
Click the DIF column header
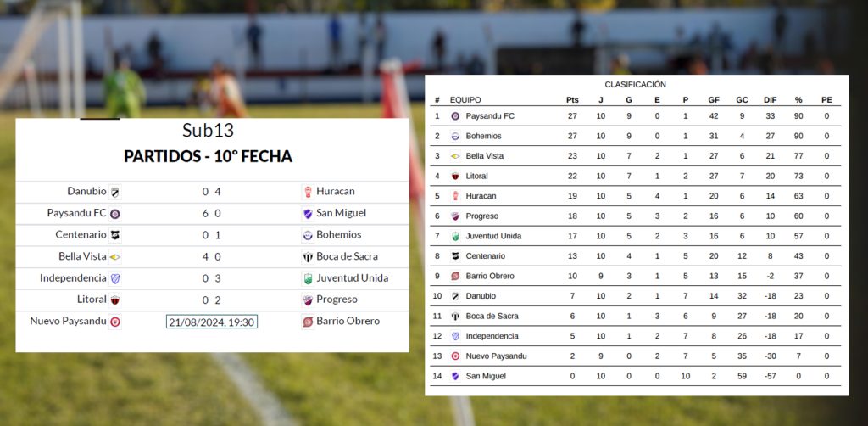(x=770, y=100)
